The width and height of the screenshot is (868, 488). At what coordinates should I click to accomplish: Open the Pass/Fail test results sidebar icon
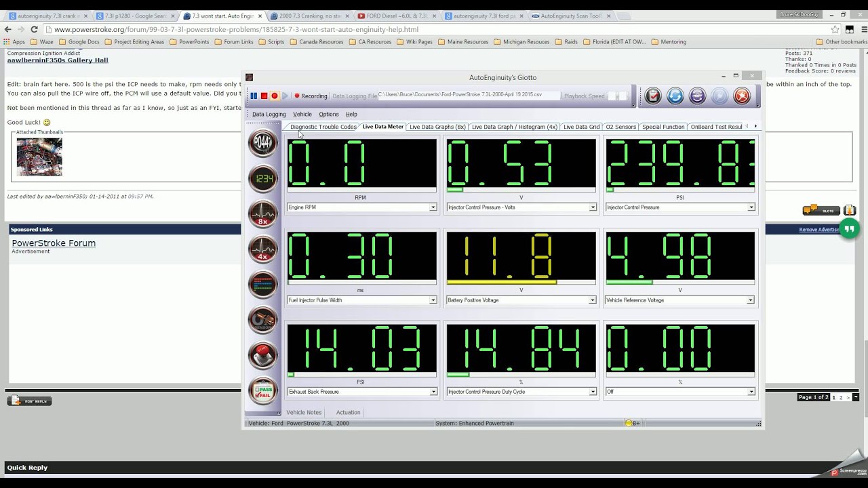(x=262, y=390)
